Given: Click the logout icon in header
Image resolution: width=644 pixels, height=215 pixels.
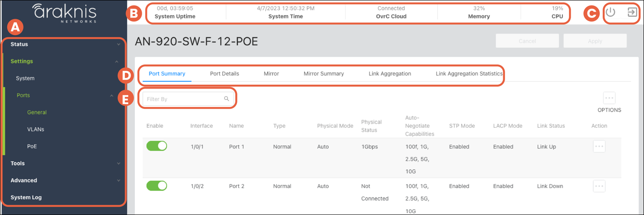Looking at the screenshot, I should click(632, 13).
